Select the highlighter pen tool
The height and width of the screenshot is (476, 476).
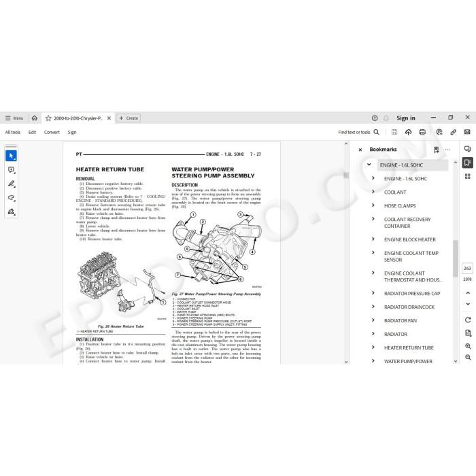(x=12, y=184)
